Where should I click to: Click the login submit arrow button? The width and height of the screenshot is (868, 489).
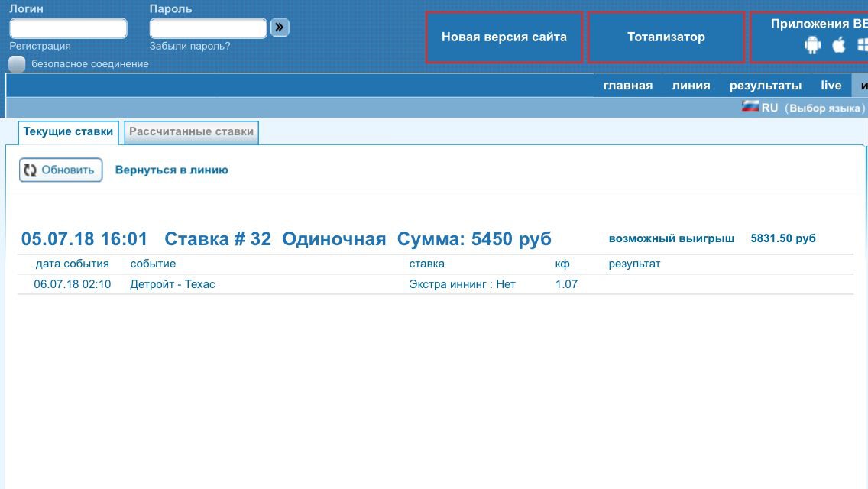(x=280, y=28)
